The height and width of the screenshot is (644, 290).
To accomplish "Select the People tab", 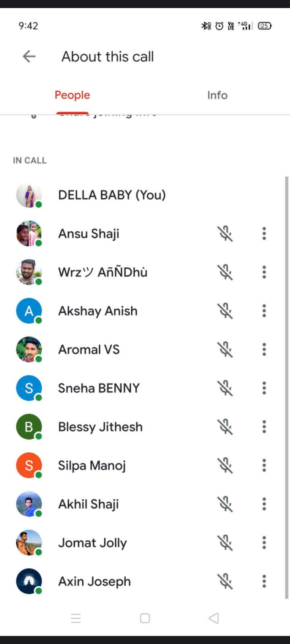I will pos(72,95).
